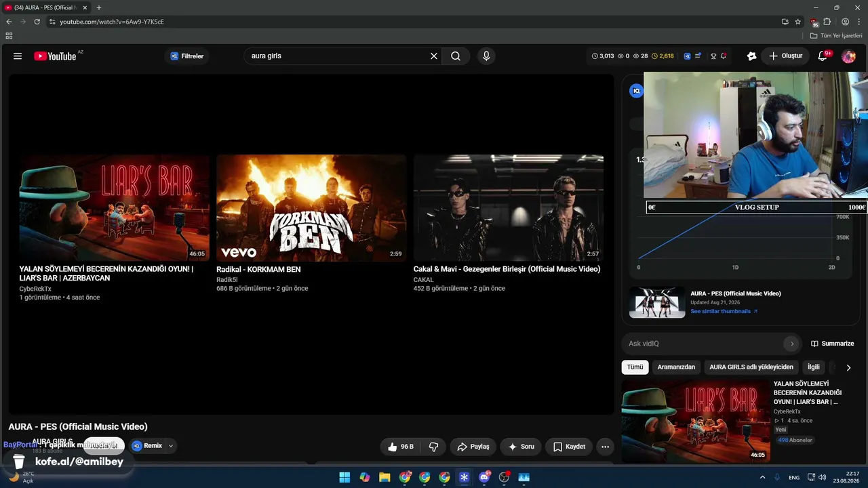Show hidden tray icons chevron

tap(762, 477)
